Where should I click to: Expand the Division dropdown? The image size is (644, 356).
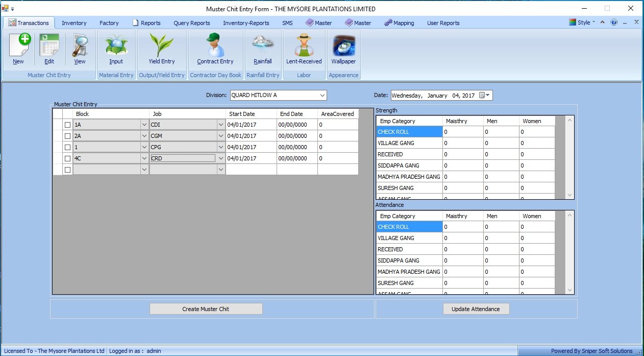pyautogui.click(x=322, y=96)
